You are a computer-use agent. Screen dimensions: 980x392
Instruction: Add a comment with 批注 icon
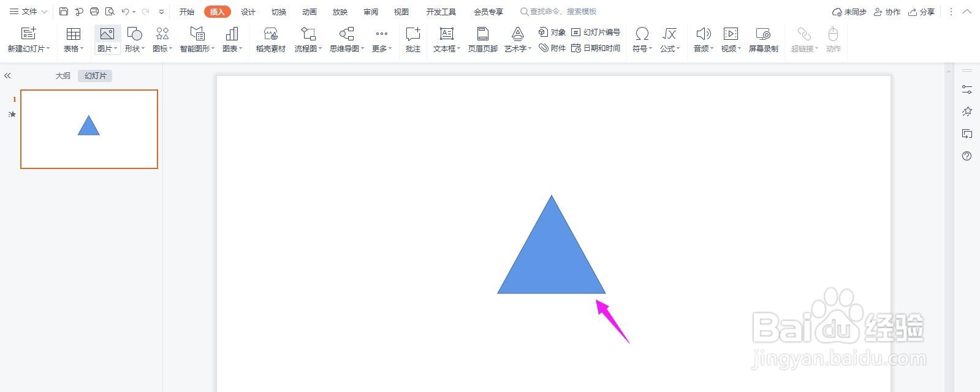pos(413,34)
